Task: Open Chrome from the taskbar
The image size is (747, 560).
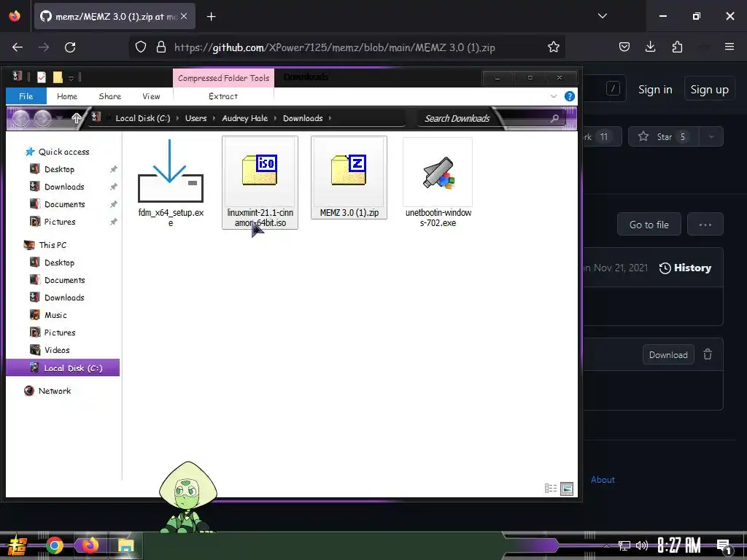Action: click(54, 545)
